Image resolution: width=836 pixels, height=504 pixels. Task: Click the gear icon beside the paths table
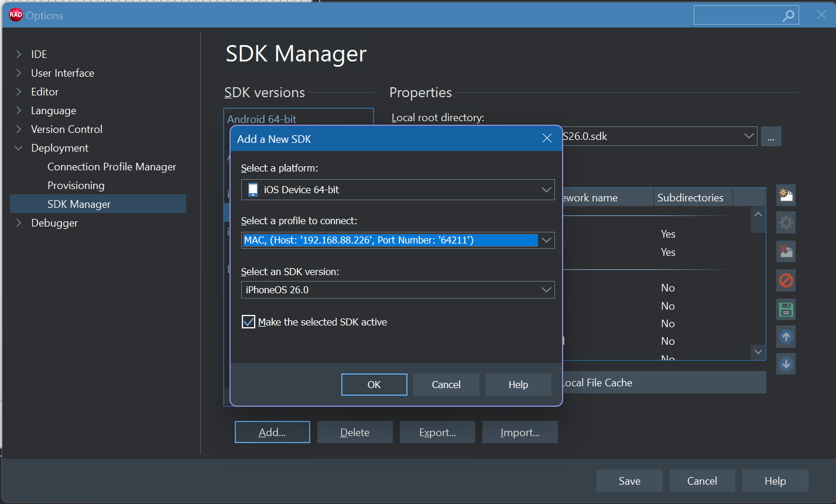point(786,223)
